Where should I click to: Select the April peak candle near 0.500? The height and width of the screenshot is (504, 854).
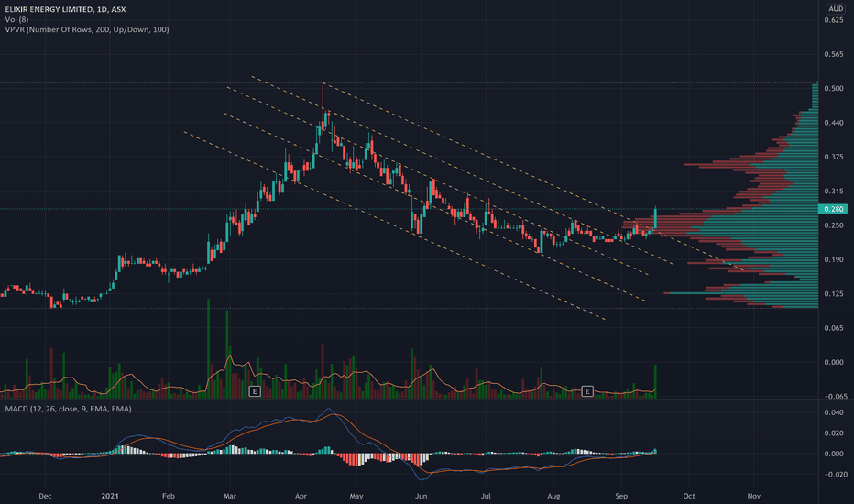click(x=323, y=107)
